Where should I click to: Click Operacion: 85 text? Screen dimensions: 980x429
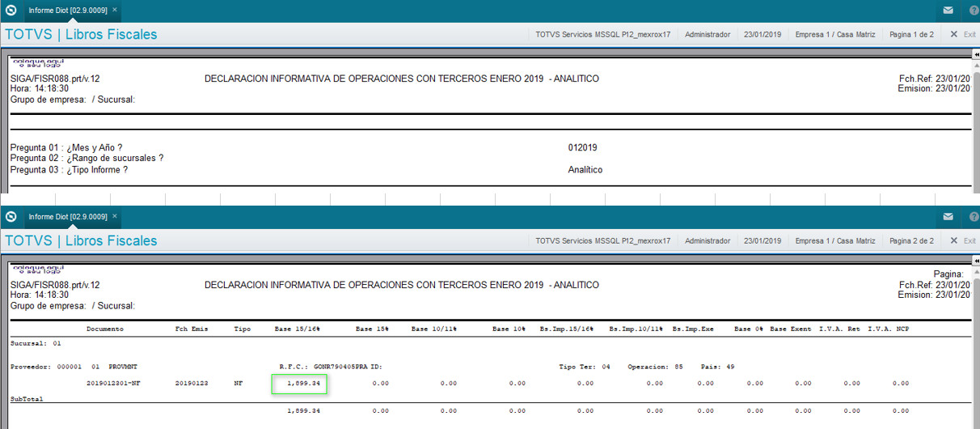coord(656,367)
